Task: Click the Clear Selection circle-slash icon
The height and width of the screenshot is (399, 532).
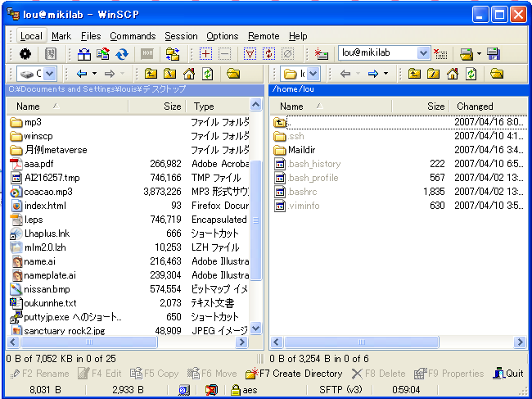Action: coord(287,53)
